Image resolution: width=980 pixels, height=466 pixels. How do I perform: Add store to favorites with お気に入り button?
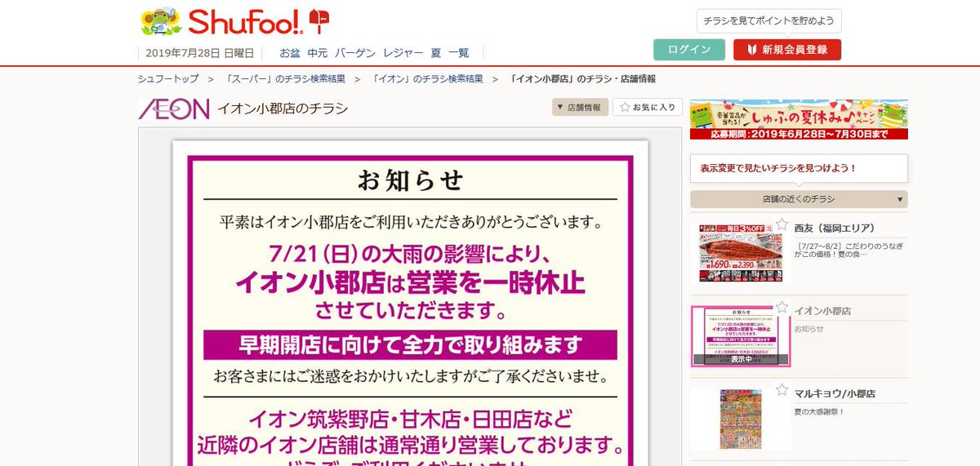coord(648,107)
